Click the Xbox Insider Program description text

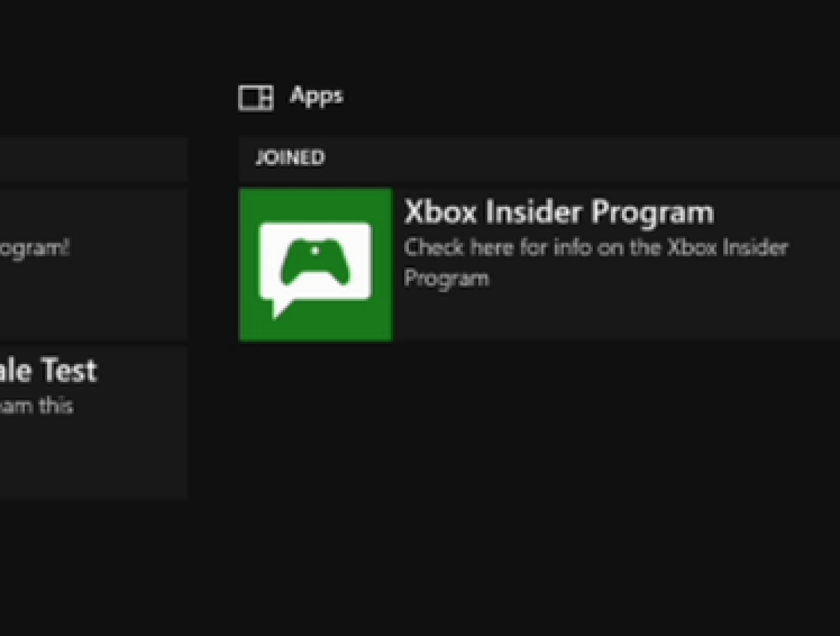[596, 262]
